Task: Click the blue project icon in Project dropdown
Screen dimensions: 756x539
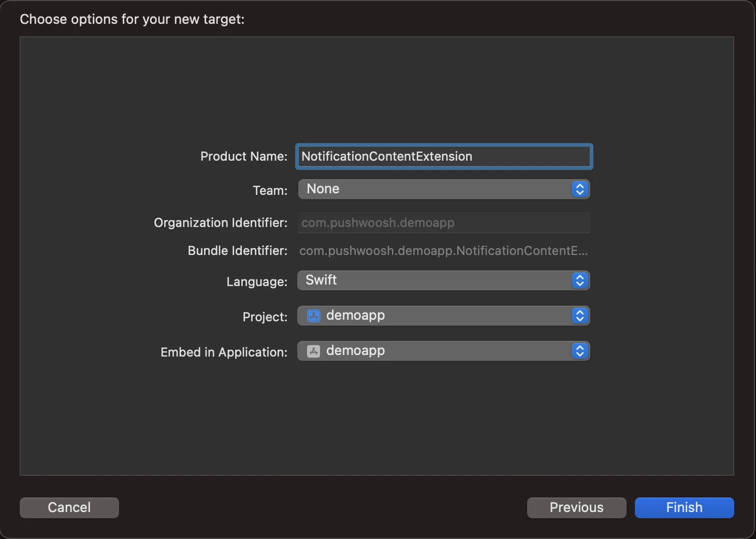Action: pos(314,316)
